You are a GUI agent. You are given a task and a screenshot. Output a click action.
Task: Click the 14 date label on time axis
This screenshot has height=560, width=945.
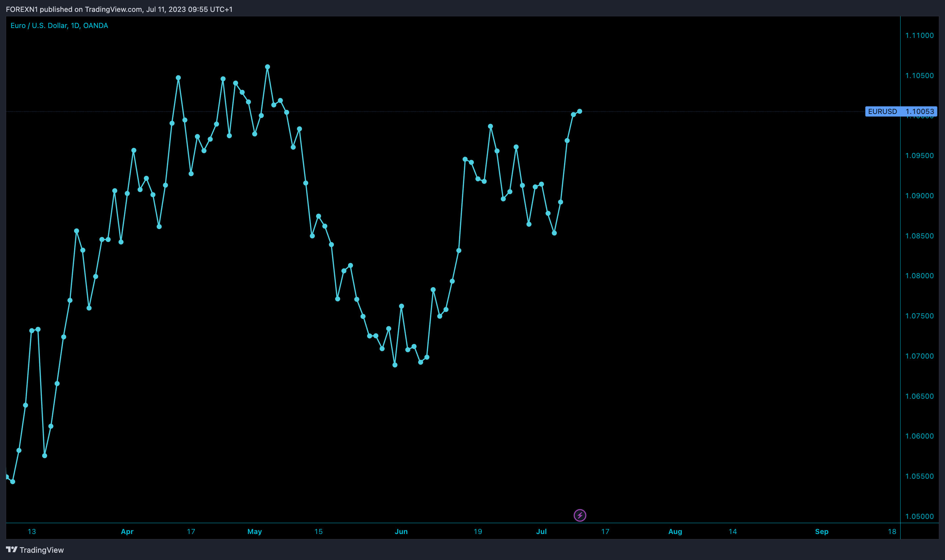click(733, 531)
